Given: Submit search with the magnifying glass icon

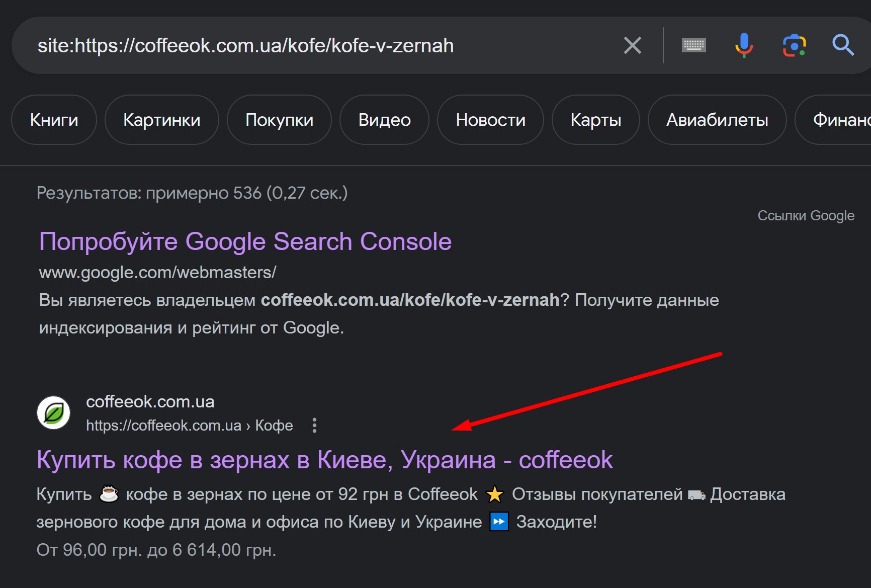Looking at the screenshot, I should [843, 45].
